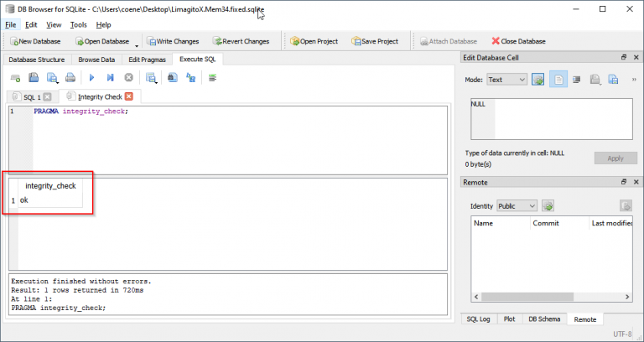Click New Database toolbar button
The height and width of the screenshot is (342, 644).
[x=35, y=41]
